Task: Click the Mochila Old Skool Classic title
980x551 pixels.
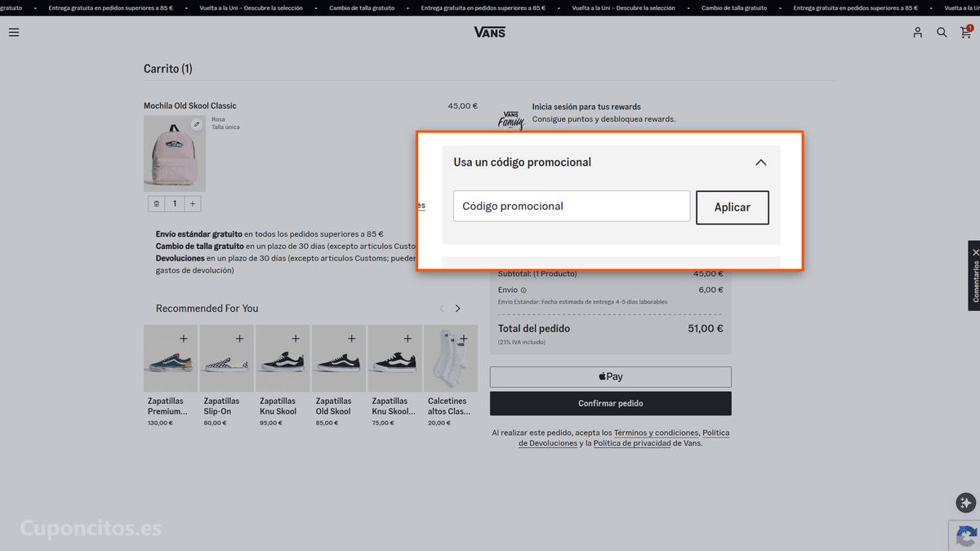Action: 190,106
